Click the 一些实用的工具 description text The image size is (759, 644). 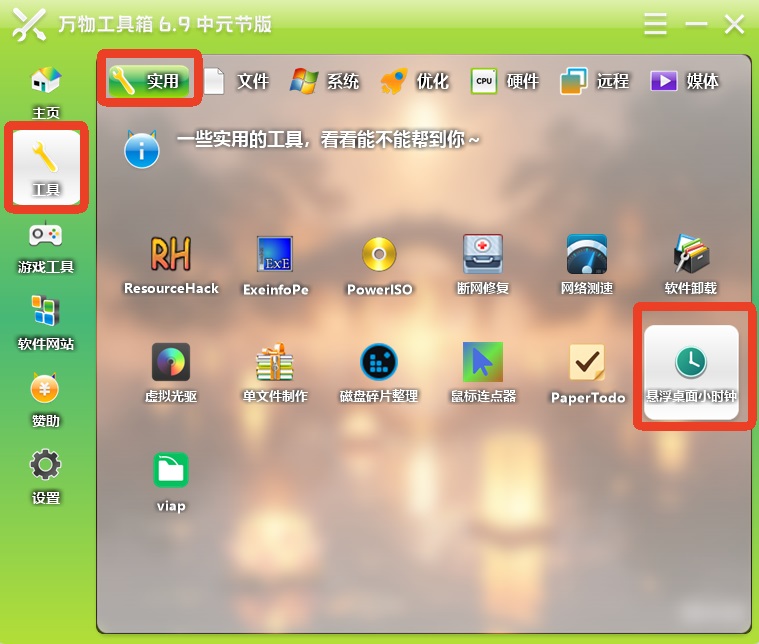coord(328,140)
